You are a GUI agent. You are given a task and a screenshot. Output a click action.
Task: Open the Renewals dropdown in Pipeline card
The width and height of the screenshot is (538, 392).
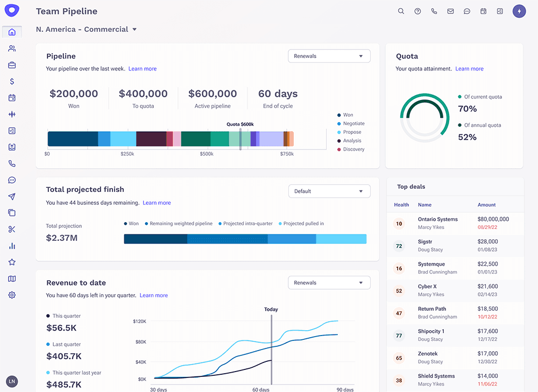pyautogui.click(x=329, y=56)
